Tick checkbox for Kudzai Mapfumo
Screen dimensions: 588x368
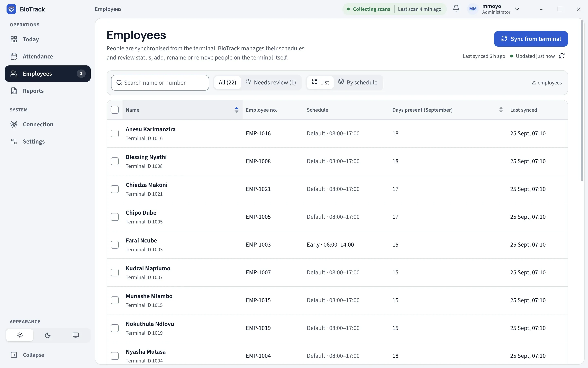pyautogui.click(x=115, y=272)
